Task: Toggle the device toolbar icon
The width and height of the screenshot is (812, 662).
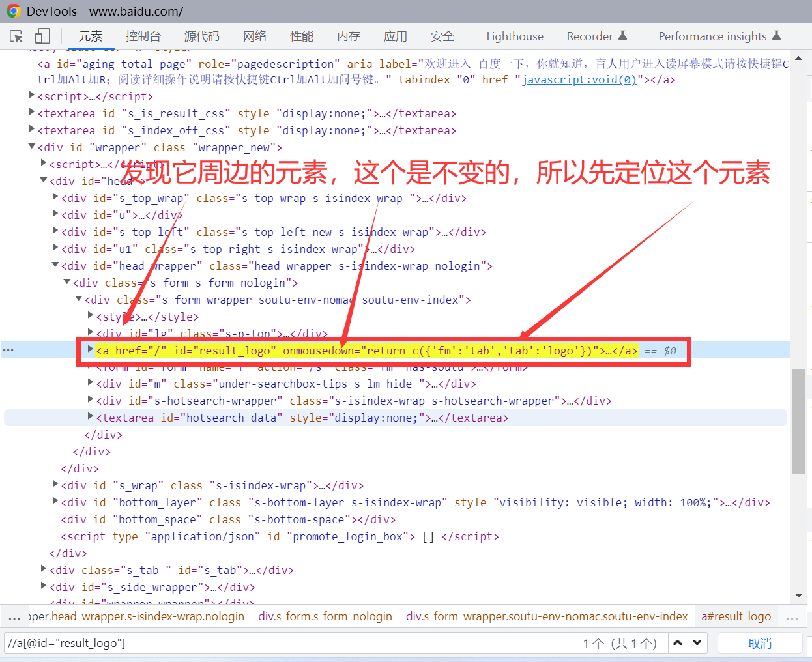Action: click(42, 36)
